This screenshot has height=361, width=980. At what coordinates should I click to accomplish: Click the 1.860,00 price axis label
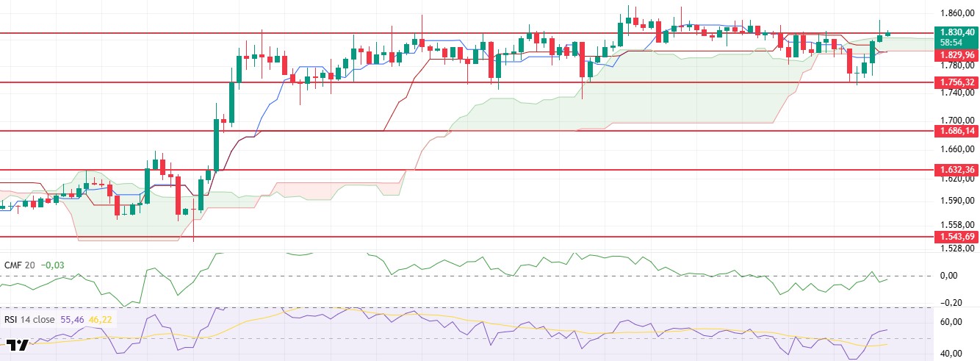tap(956, 13)
